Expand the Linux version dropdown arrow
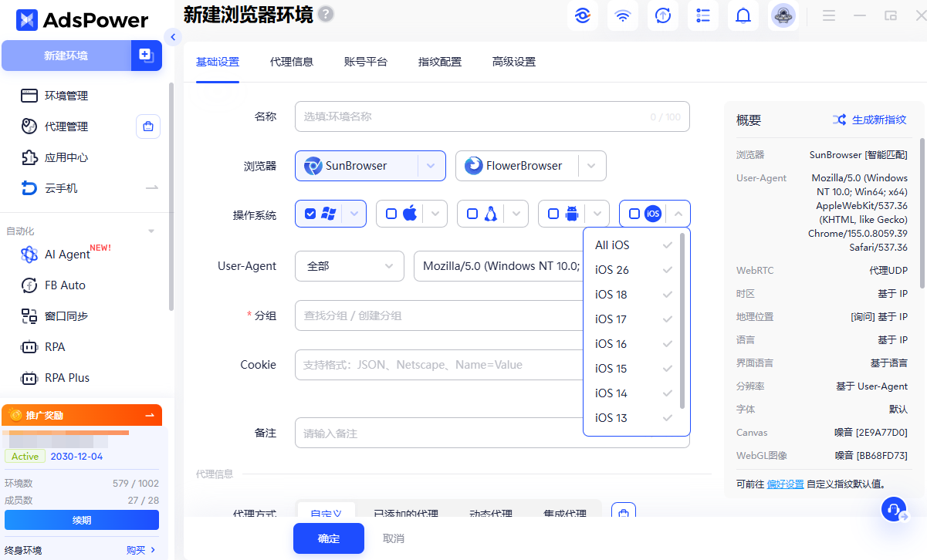 [x=516, y=214]
